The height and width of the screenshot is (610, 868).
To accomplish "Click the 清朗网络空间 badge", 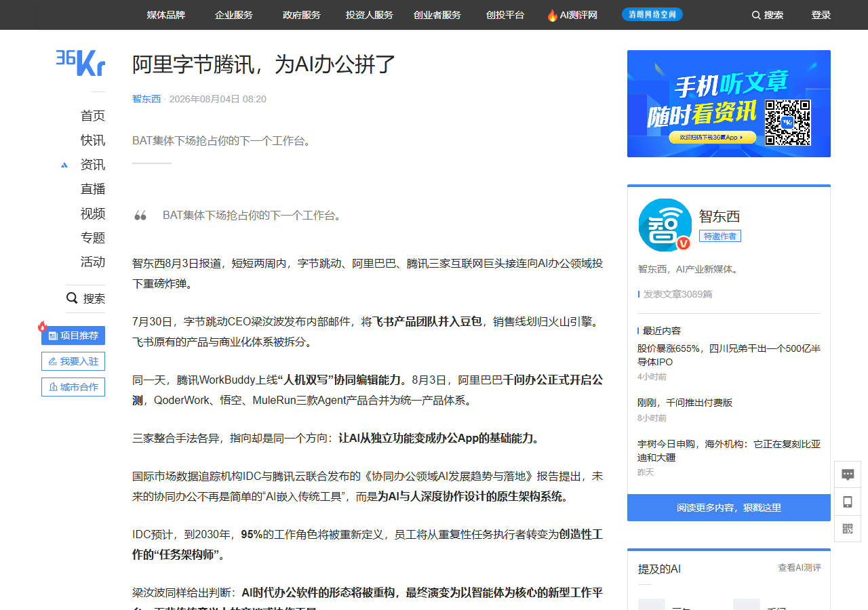I will click(x=652, y=14).
